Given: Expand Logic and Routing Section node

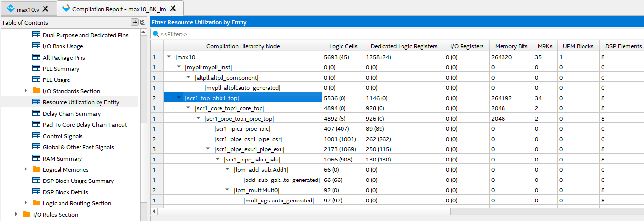Looking at the screenshot, I should point(26,203).
